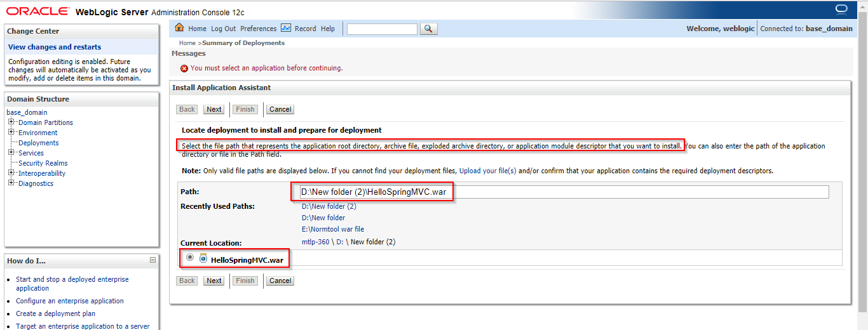Viewport: 868px width, 330px height.
Task: Click the toolbar search input field
Action: coord(382,29)
